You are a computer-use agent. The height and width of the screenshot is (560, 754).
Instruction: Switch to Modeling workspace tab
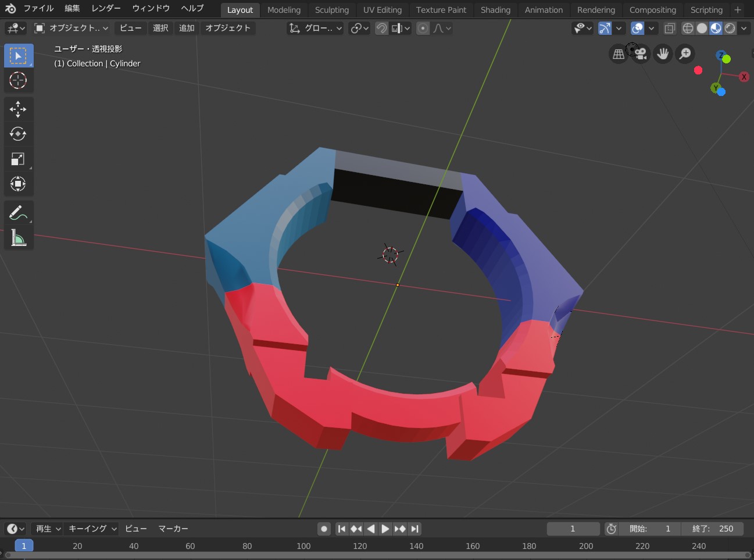[x=284, y=10]
